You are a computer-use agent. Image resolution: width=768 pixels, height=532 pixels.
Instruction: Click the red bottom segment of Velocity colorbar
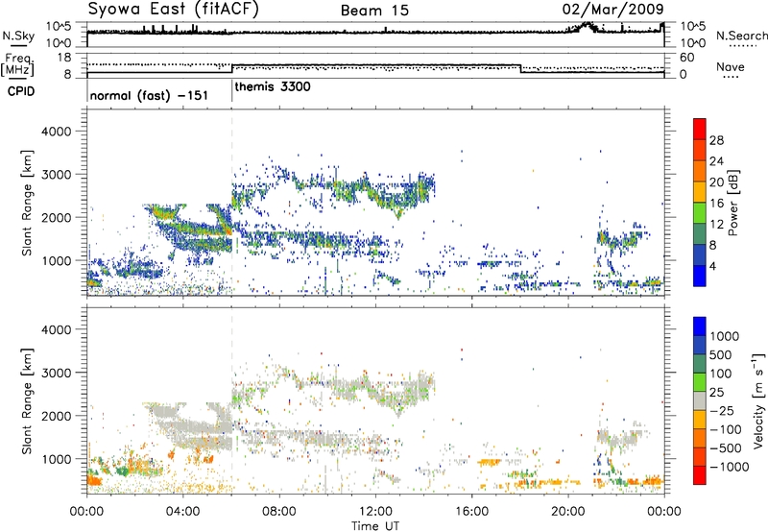click(700, 475)
